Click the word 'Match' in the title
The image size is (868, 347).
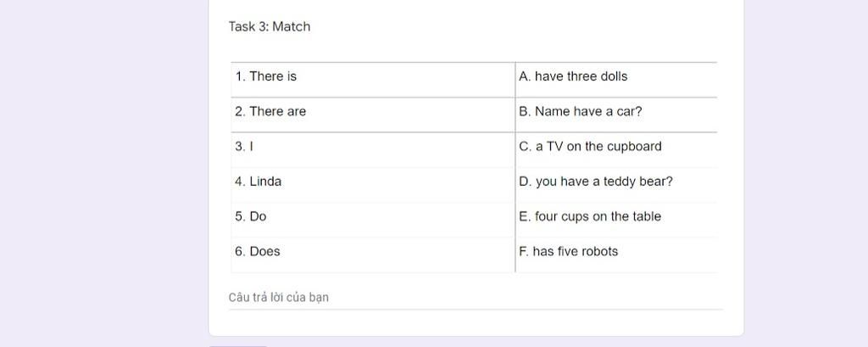292,26
